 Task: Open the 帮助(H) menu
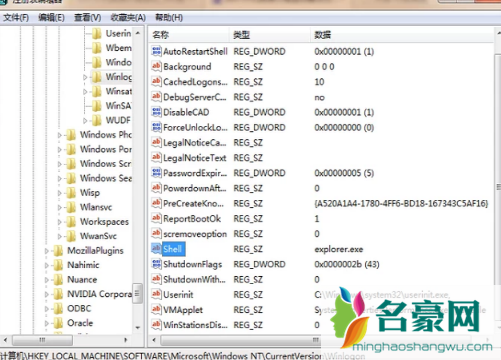coord(169,17)
